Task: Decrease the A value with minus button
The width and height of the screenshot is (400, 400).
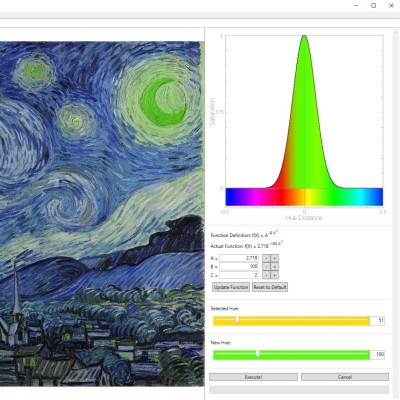Action: click(266, 258)
